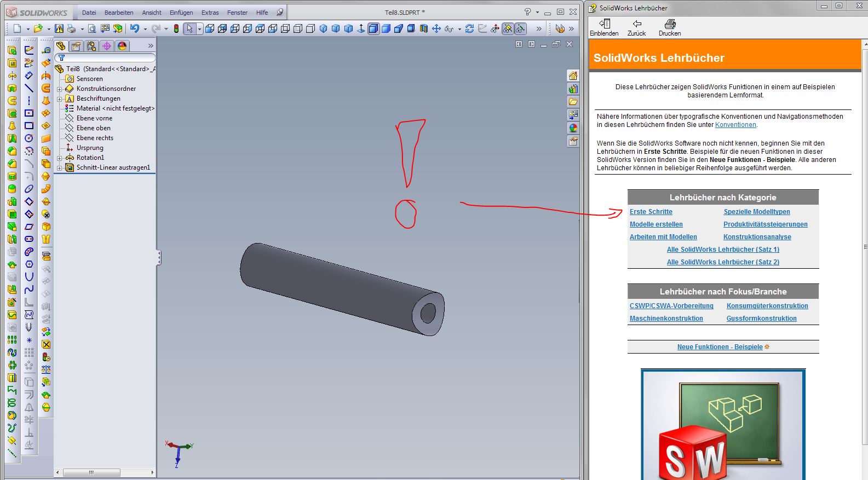Open the Konstruktionsanalyse link
The image size is (868, 480).
(757, 237)
